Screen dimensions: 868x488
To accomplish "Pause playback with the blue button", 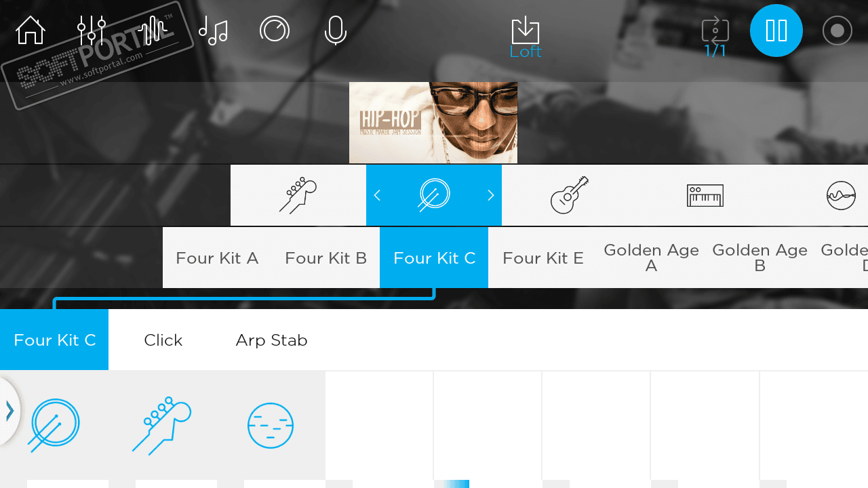I will [x=776, y=30].
